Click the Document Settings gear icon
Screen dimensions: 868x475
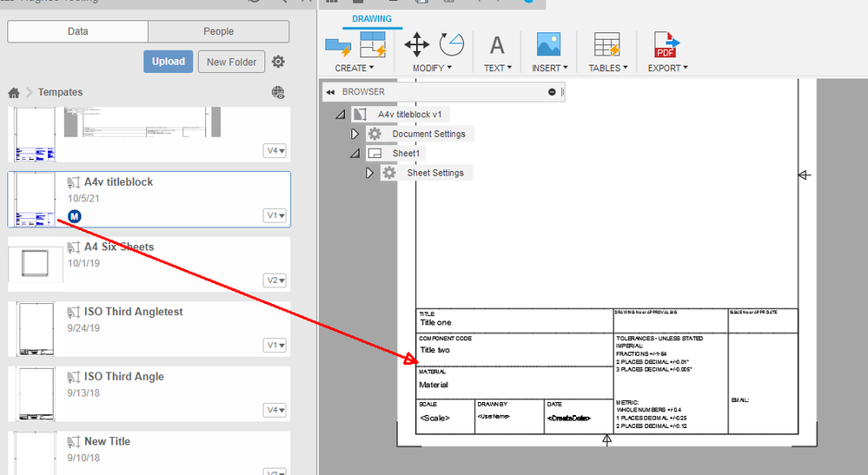pos(374,134)
